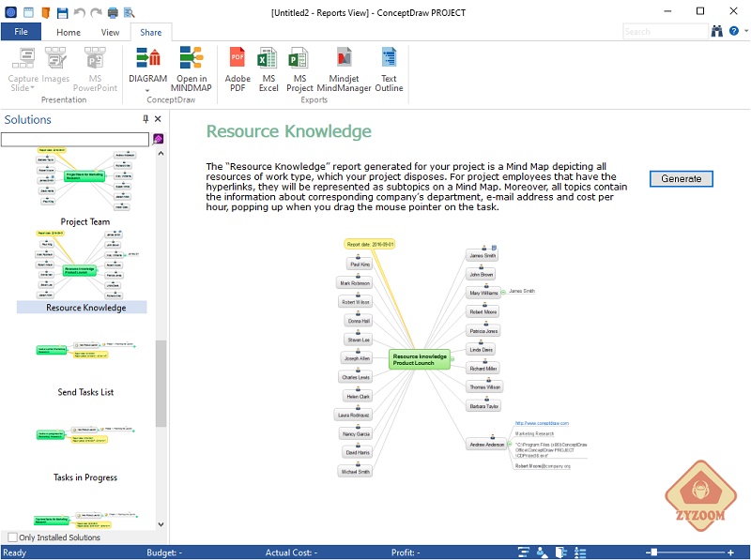Export to MS Project format
751x560 pixels.
[x=299, y=69]
